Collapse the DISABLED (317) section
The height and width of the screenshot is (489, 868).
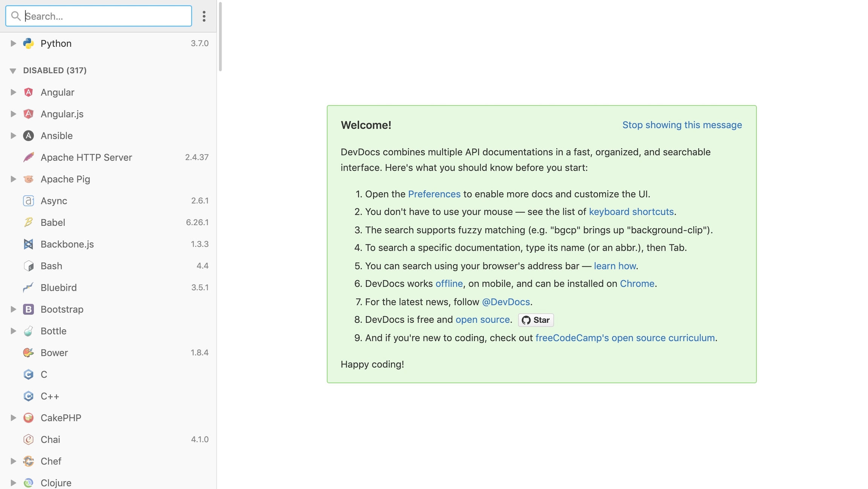click(13, 71)
